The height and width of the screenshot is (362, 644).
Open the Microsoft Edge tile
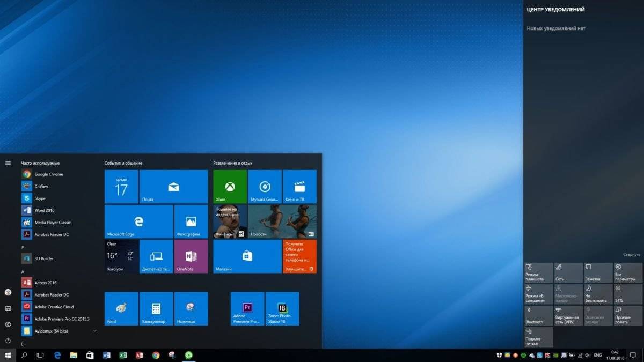point(138,221)
